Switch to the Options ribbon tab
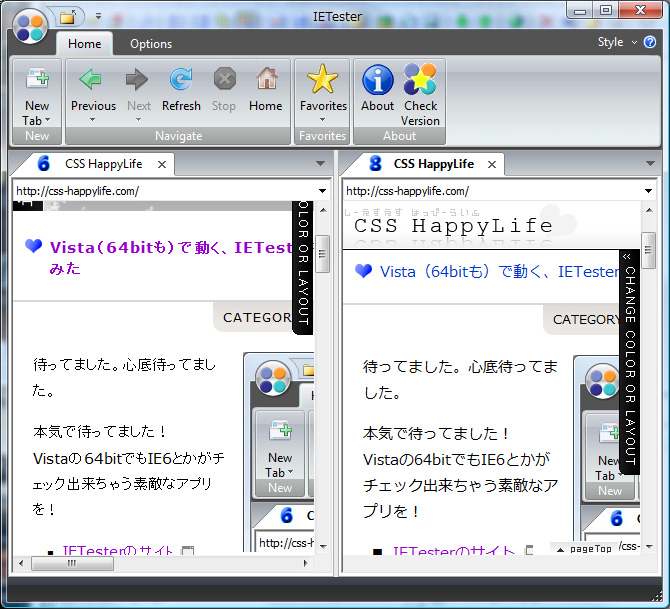This screenshot has height=609, width=670. tap(151, 44)
